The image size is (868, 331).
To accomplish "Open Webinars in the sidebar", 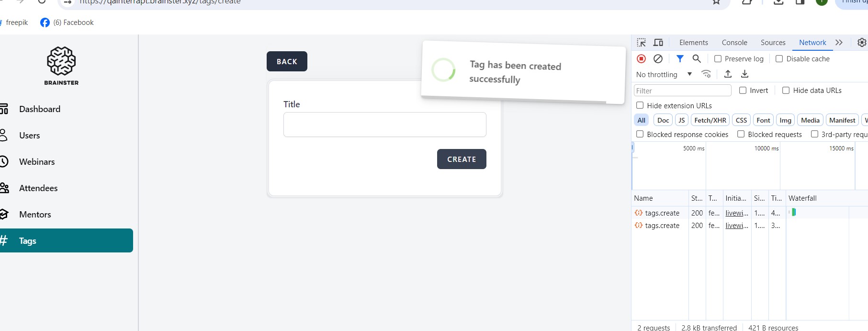I will pos(37,162).
